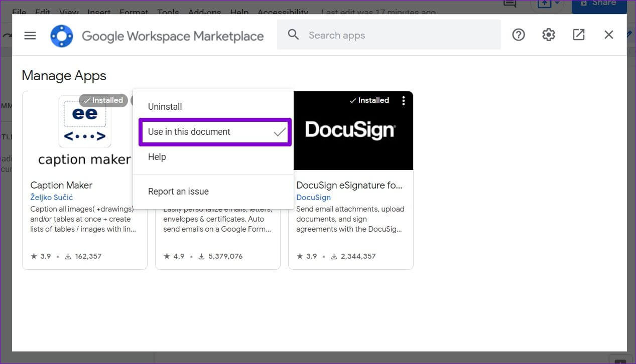Image resolution: width=636 pixels, height=364 pixels.
Task: Open the Help menu in Docs
Action: point(239,12)
